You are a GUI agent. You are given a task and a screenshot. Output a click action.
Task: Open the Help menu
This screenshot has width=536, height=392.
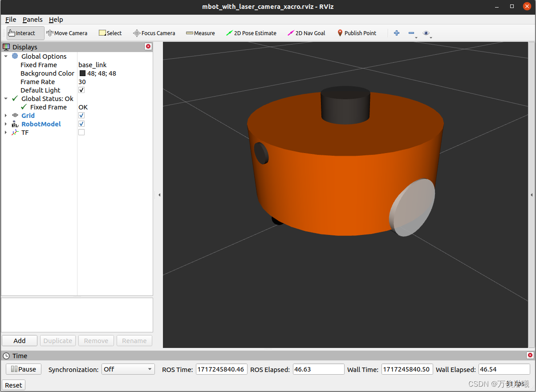click(x=56, y=20)
